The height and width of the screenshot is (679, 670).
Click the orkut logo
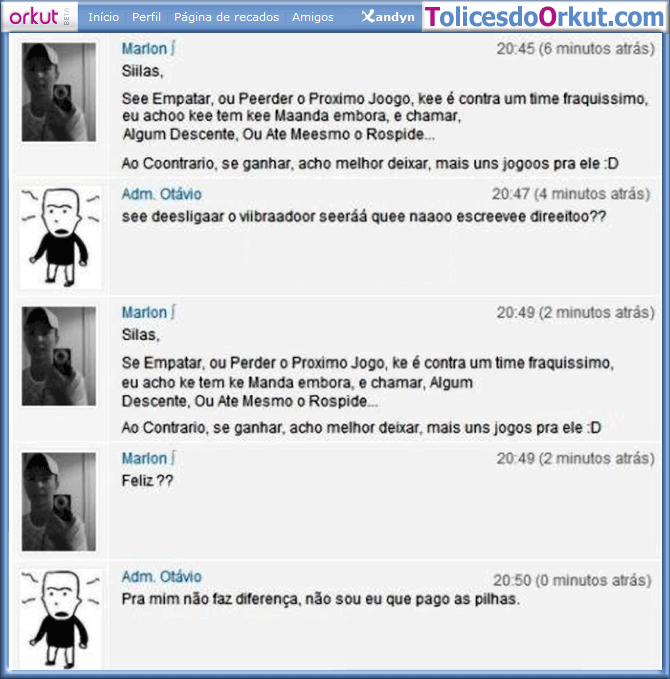[39, 16]
